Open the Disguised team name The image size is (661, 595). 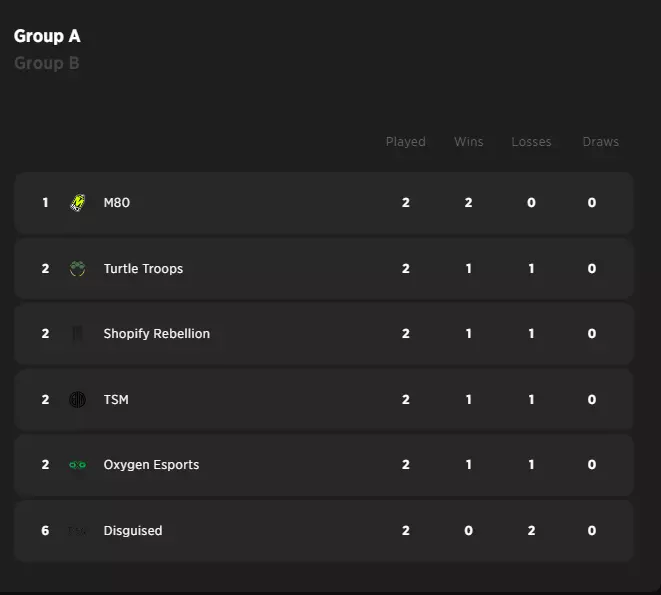pyautogui.click(x=133, y=530)
